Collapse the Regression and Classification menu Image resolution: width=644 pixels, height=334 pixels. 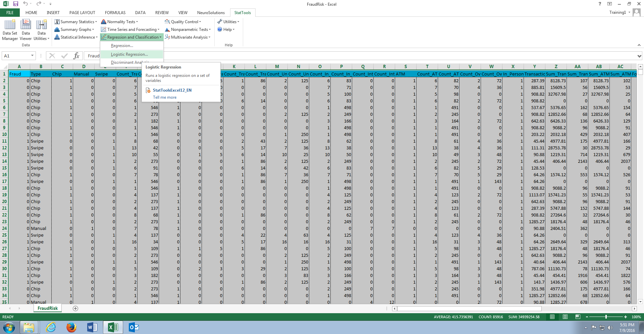(131, 37)
